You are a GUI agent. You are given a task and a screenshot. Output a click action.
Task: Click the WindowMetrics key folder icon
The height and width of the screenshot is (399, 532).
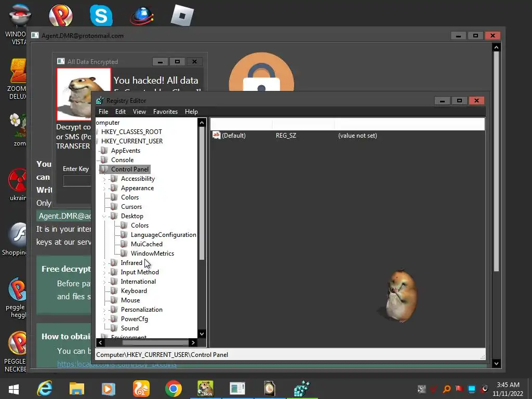click(124, 254)
